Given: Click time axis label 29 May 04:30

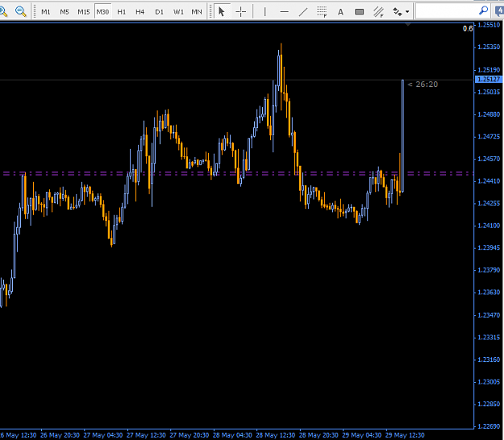Looking at the screenshot, I should pyautogui.click(x=361, y=435).
